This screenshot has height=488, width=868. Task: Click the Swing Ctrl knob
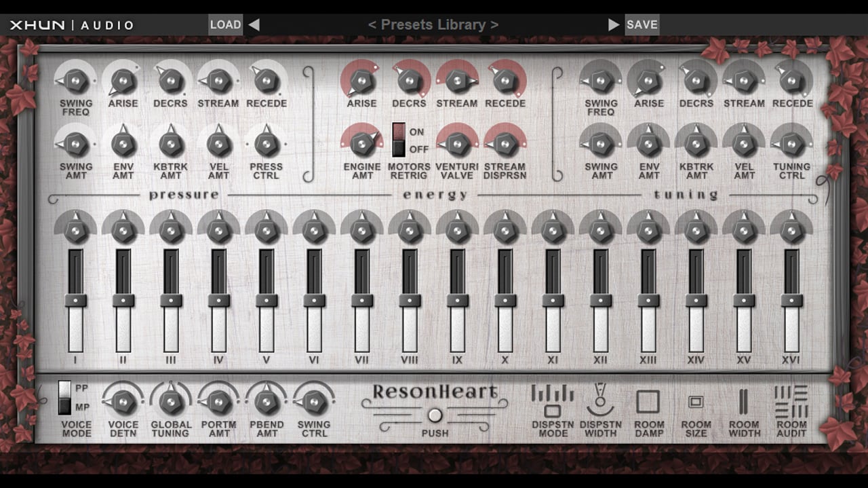(x=314, y=402)
